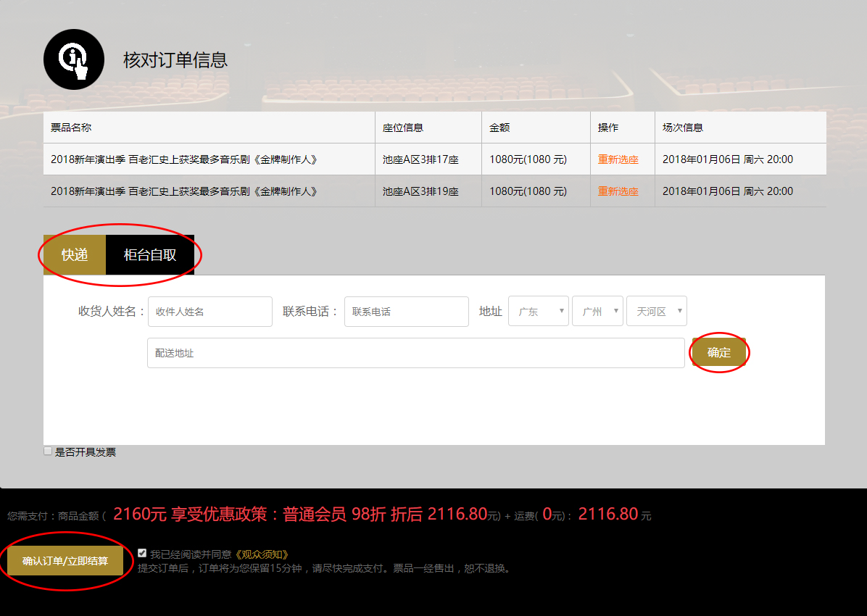Click 重新选座 for seat 池座A区3排19座
The image size is (867, 616).
click(x=618, y=191)
